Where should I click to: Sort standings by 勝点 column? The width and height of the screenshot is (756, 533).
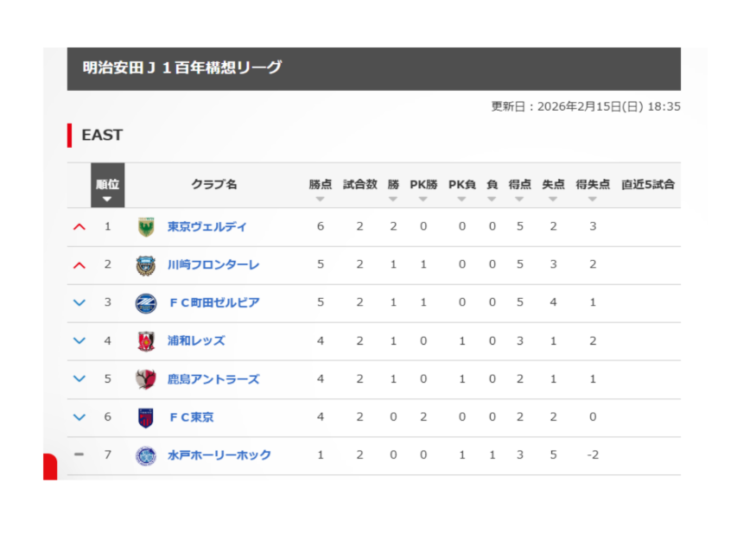[320, 189]
